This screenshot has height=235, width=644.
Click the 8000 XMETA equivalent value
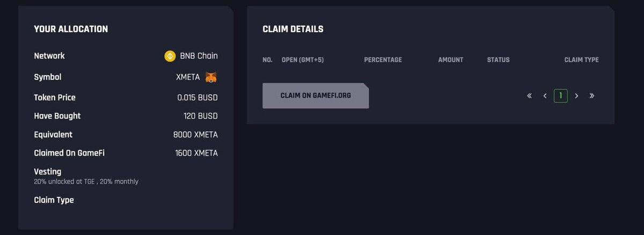pos(195,135)
